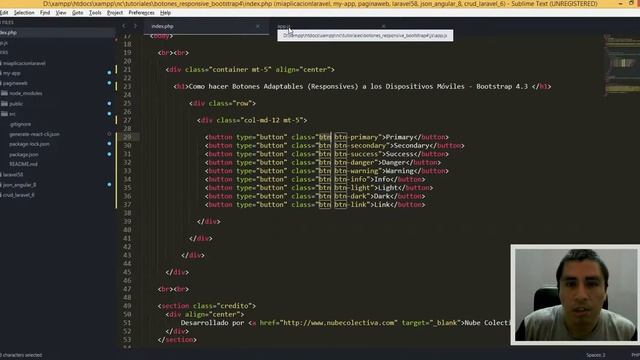Click the 'row' class on line 25

pyautogui.click(x=242, y=104)
